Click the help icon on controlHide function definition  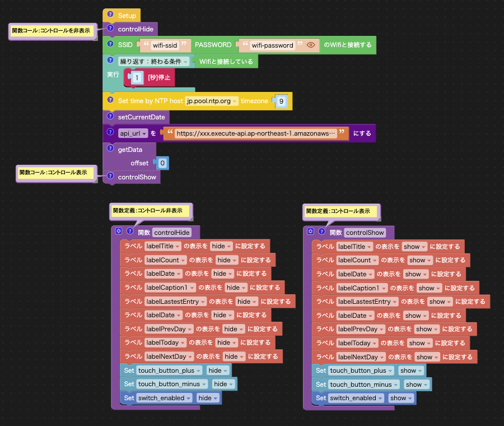[130, 231]
